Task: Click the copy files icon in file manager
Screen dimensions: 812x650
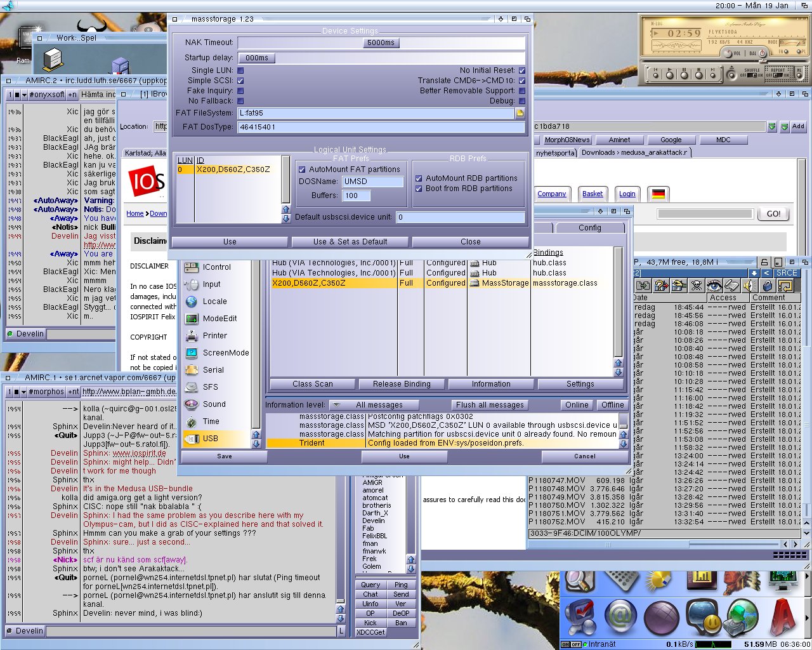Action: [x=643, y=286]
